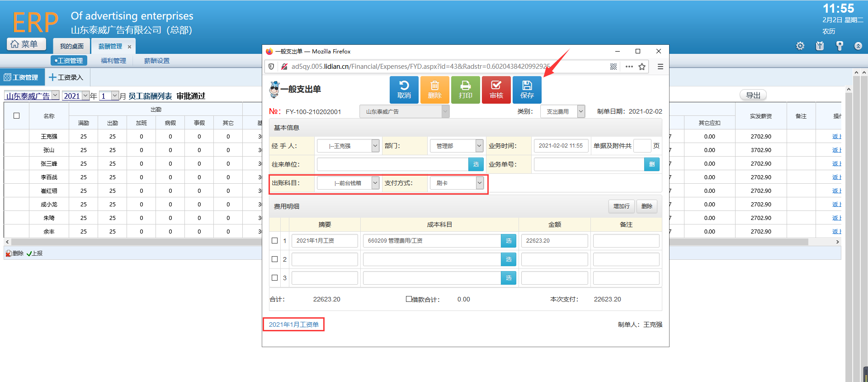868x382 pixels.
Task: Click the horizontal scrollbar right arrow
Action: pyautogui.click(x=837, y=242)
